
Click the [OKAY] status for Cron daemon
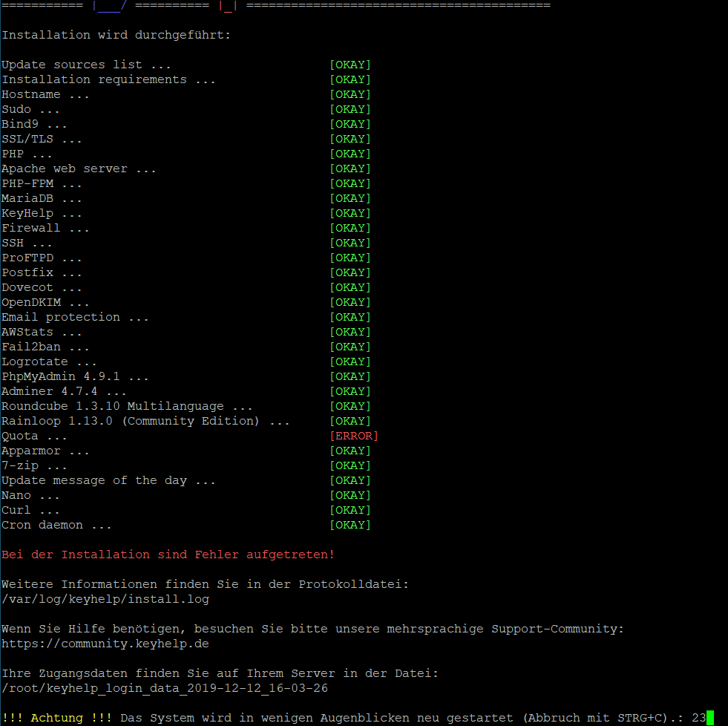pos(350,525)
